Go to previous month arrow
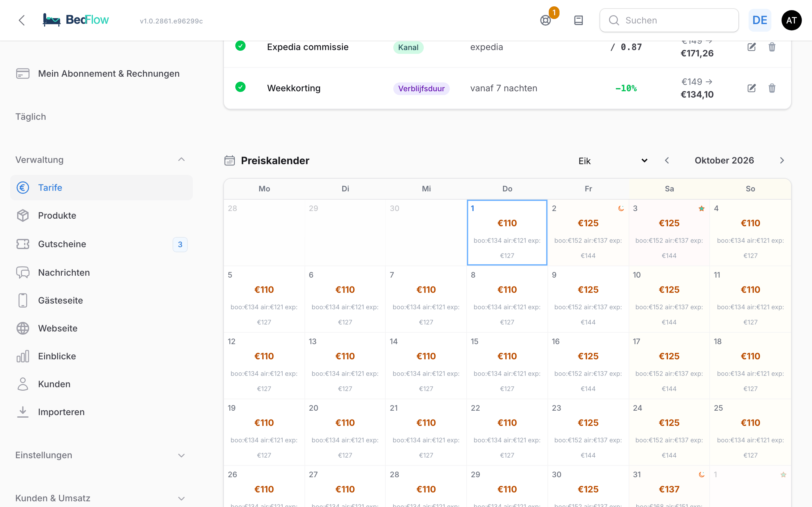Screen dimensions: 812x507 coord(667,161)
